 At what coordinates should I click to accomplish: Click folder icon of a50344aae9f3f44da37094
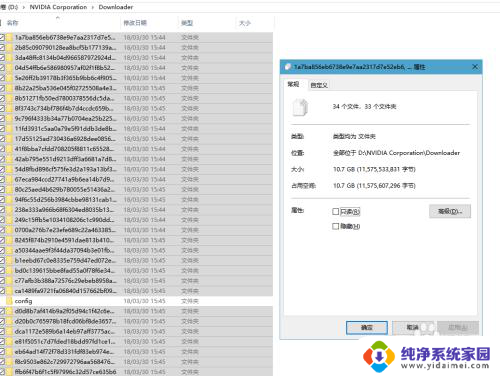[x=9, y=250]
